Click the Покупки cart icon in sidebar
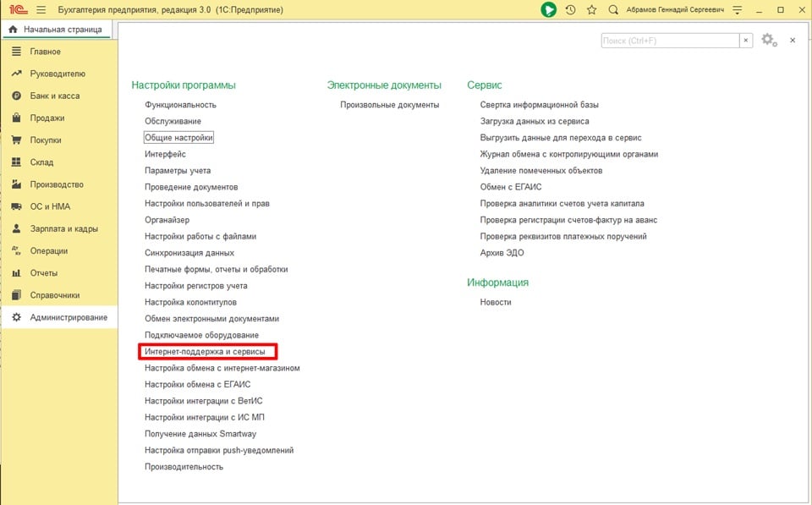Viewport: 812px width, 505px height. [16, 140]
